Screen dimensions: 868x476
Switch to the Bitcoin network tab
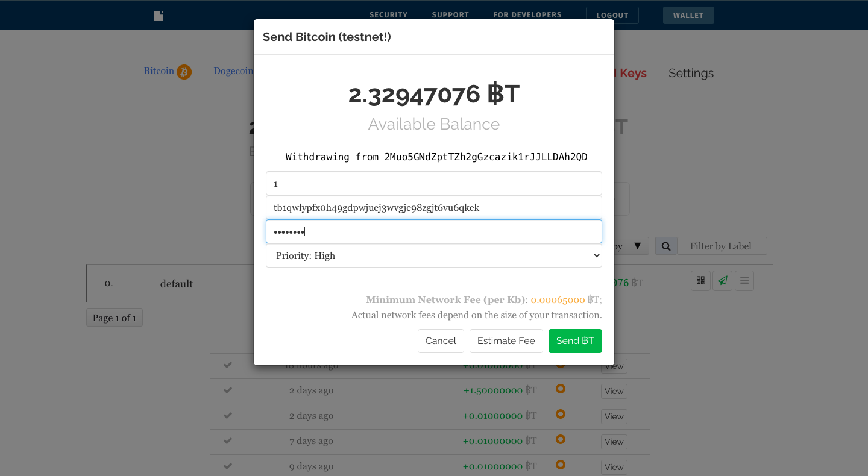[x=159, y=71]
